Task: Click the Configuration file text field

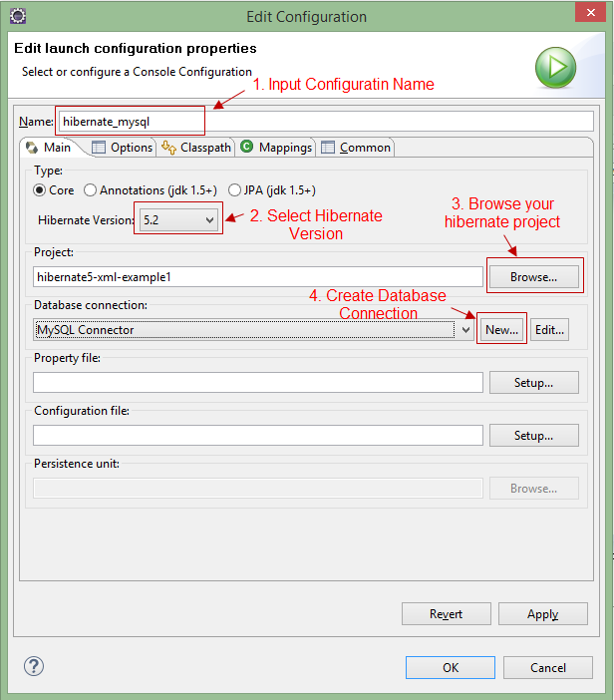Action: (x=258, y=436)
